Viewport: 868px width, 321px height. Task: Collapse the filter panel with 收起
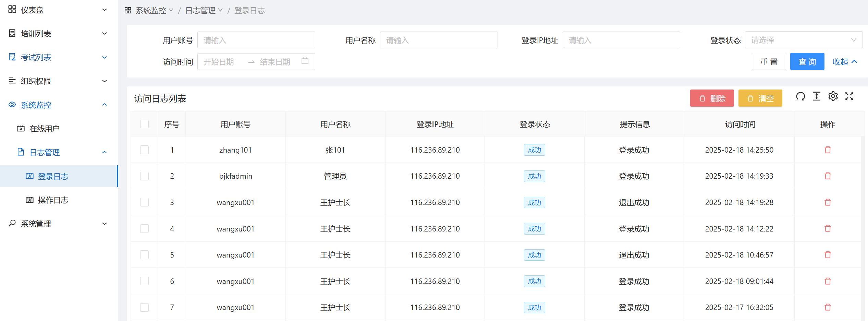point(845,62)
